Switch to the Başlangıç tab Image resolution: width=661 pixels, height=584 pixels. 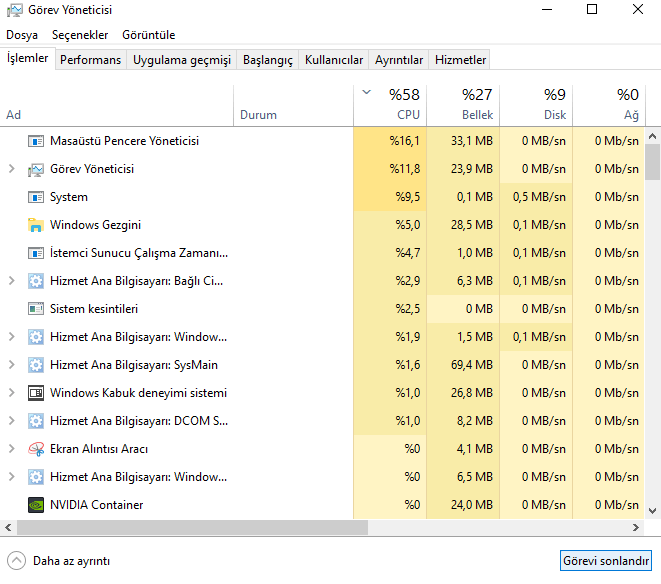[x=268, y=60]
